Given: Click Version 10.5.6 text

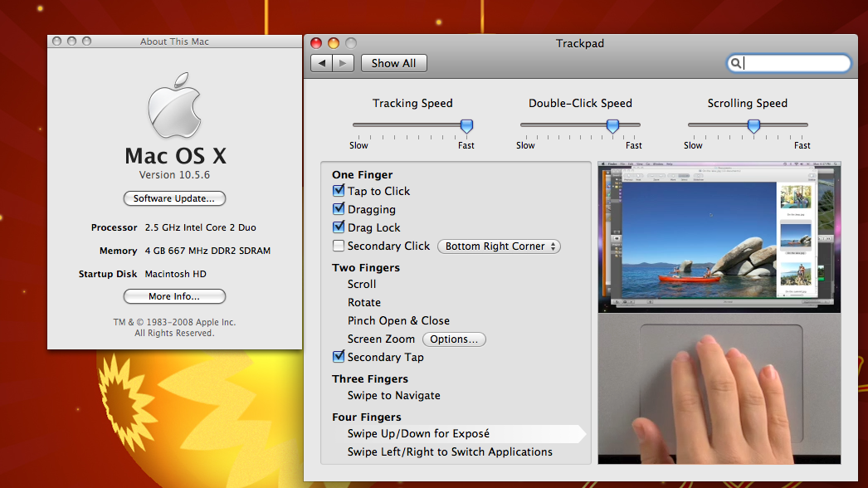Looking at the screenshot, I should tap(174, 175).
